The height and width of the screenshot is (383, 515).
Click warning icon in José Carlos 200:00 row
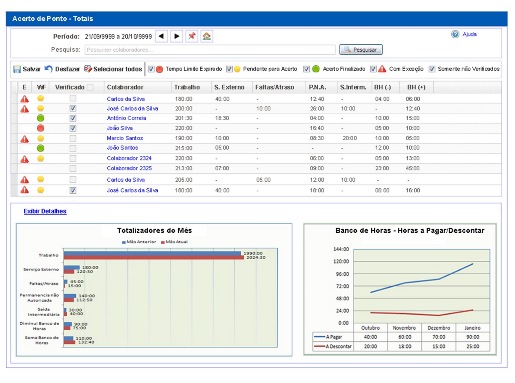[x=25, y=109]
